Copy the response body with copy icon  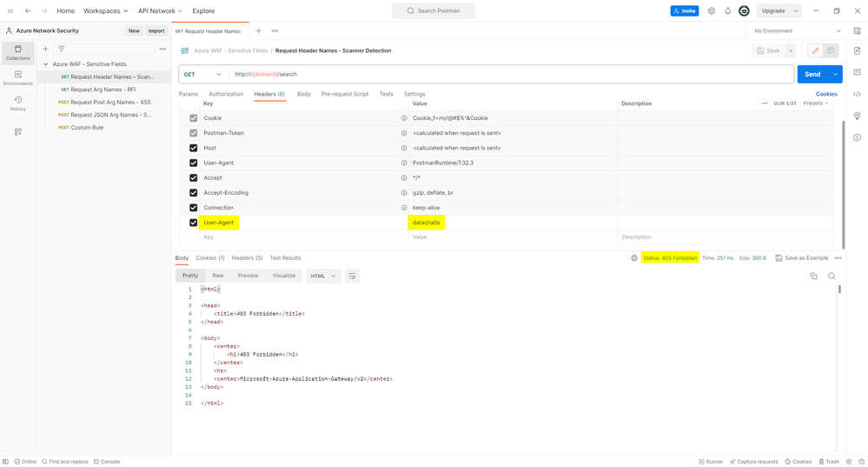[x=813, y=276]
